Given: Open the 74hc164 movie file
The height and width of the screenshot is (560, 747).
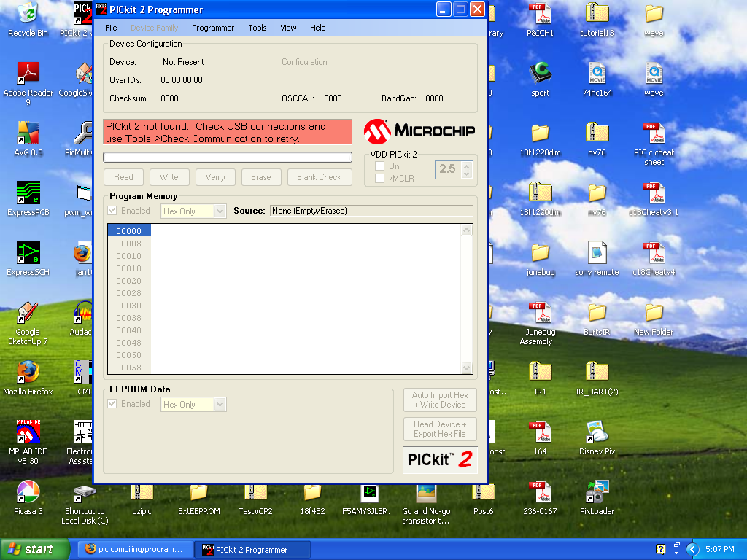Looking at the screenshot, I should (597, 79).
